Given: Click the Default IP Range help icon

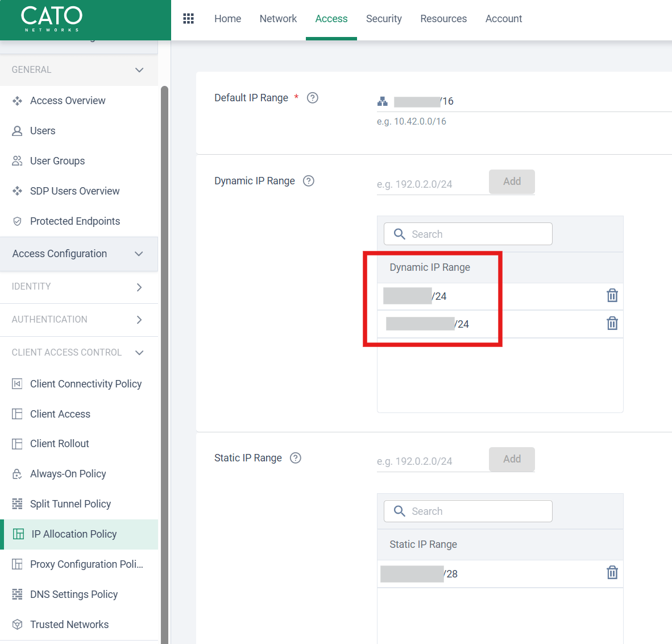Looking at the screenshot, I should [x=312, y=98].
